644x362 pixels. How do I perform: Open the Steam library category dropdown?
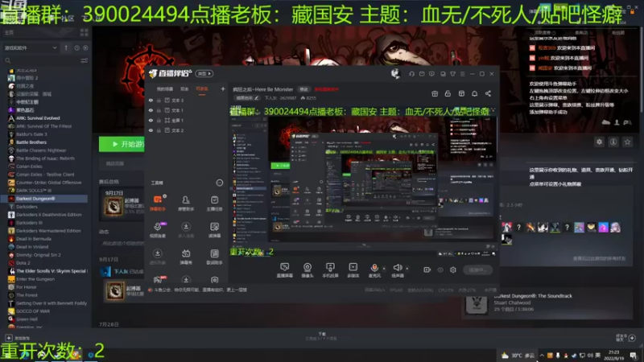pos(31,48)
